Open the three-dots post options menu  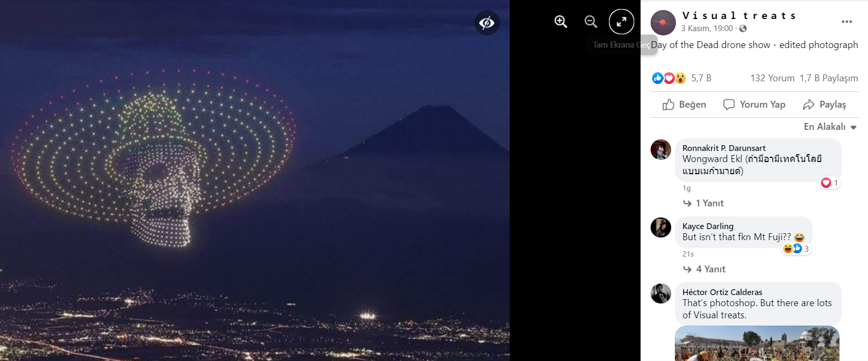(847, 22)
